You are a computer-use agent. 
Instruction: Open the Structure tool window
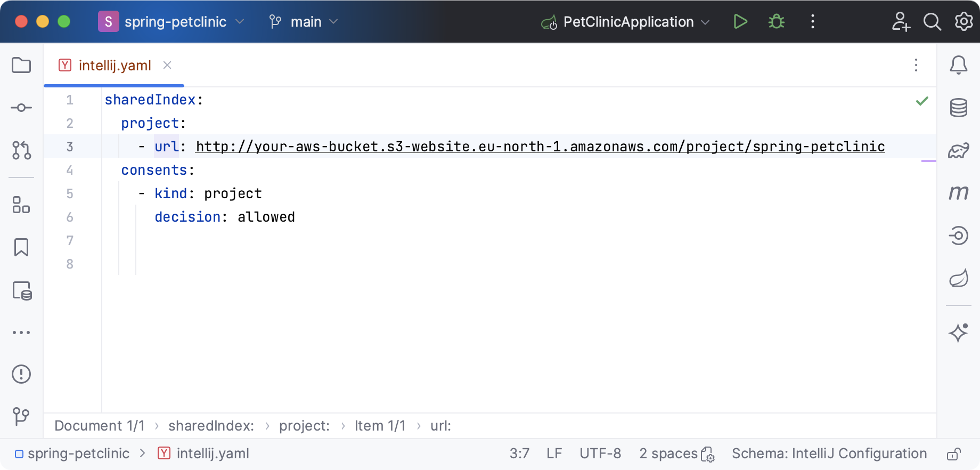[21, 205]
